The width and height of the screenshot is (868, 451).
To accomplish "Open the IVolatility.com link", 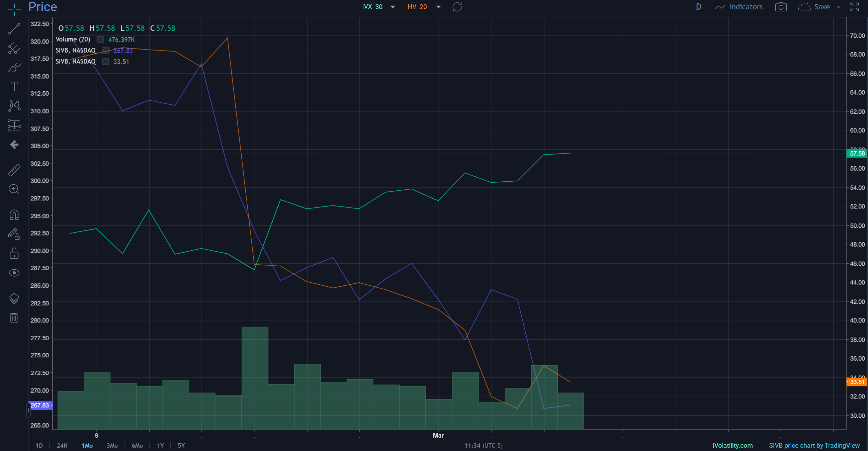I will point(732,445).
